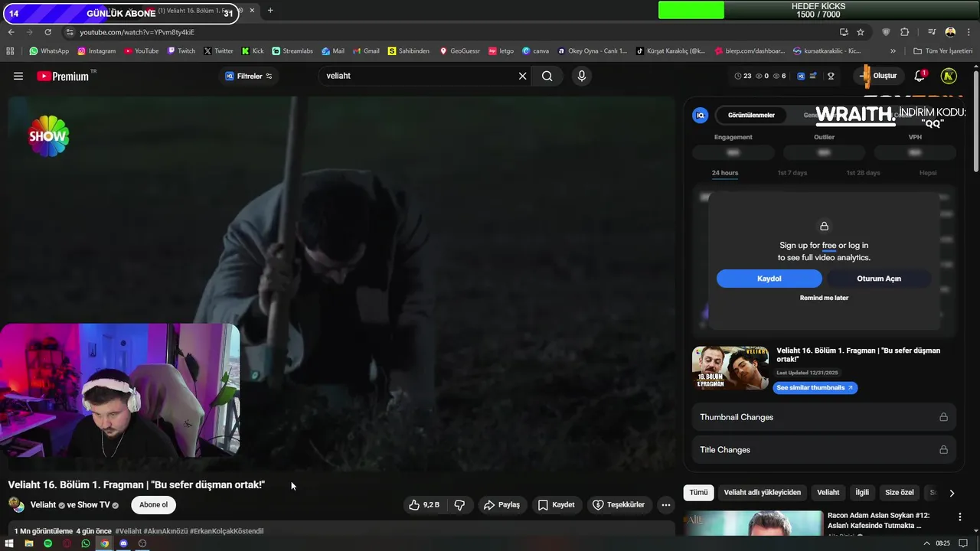Image resolution: width=980 pixels, height=551 pixels.
Task: Send Teşekkürler super thanks
Action: tap(619, 504)
